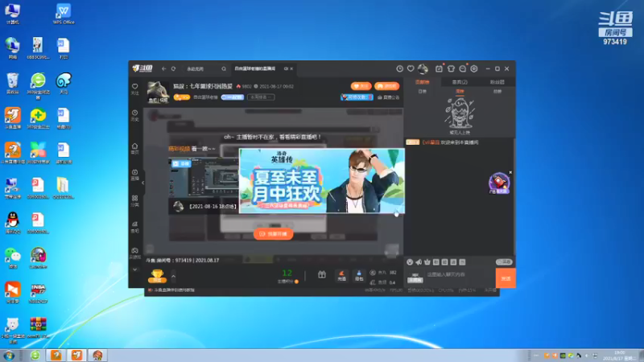Open the emoji picker in chat toolbar
Screen dimensions: 644x362
[410, 262]
